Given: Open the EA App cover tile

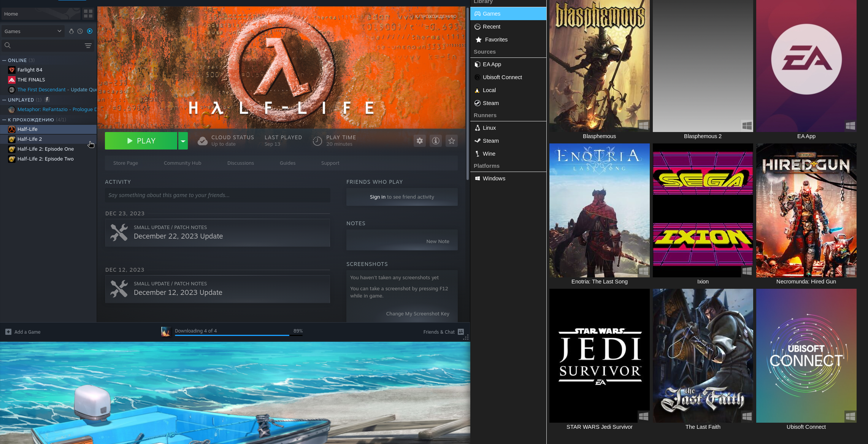Looking at the screenshot, I should (x=806, y=66).
